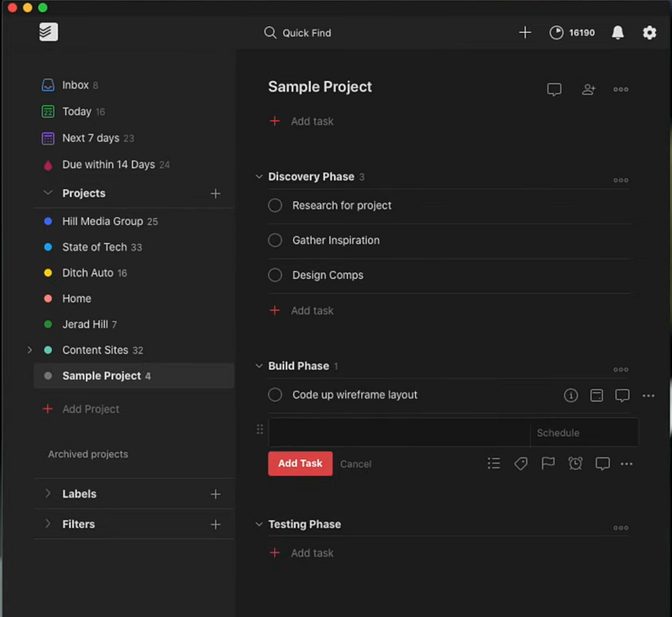Open more menu on Code up wireframe layout

648,395
